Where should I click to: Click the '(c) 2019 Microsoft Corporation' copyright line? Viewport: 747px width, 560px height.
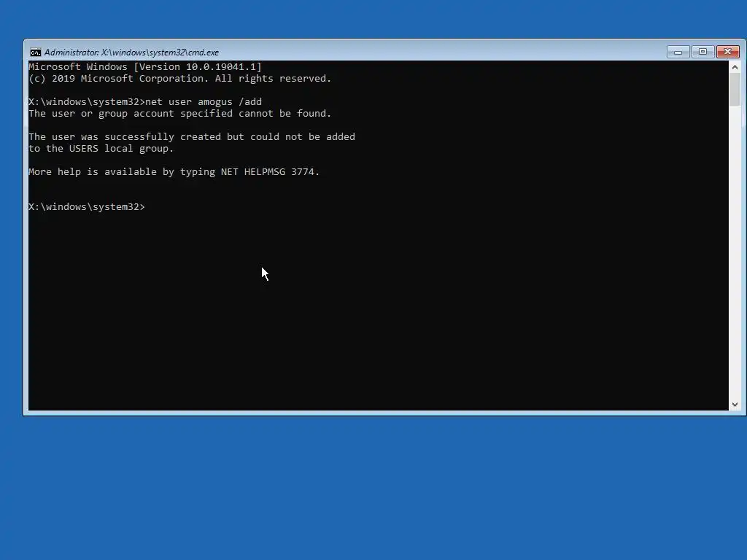pos(179,79)
